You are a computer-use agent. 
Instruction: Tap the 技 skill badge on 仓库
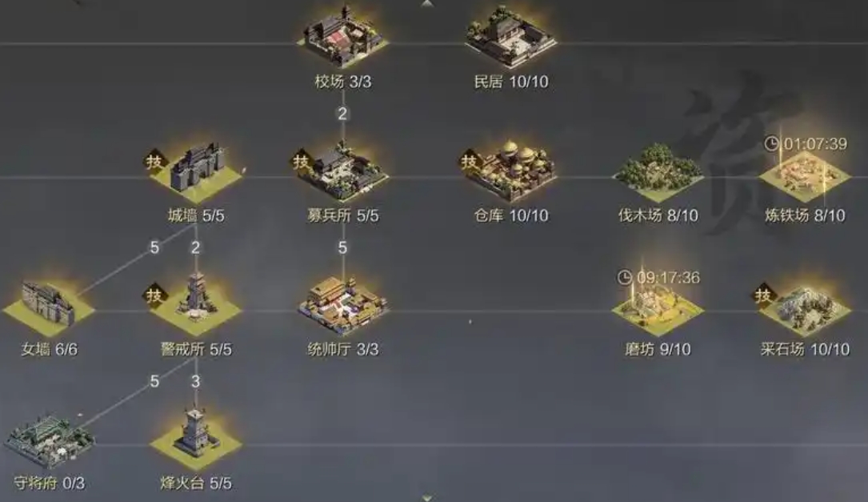[469, 161]
